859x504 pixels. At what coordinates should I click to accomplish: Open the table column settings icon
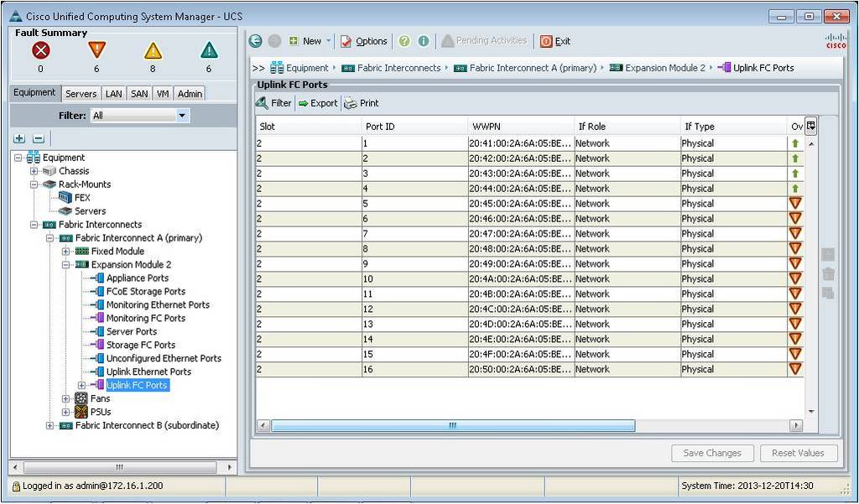click(811, 126)
